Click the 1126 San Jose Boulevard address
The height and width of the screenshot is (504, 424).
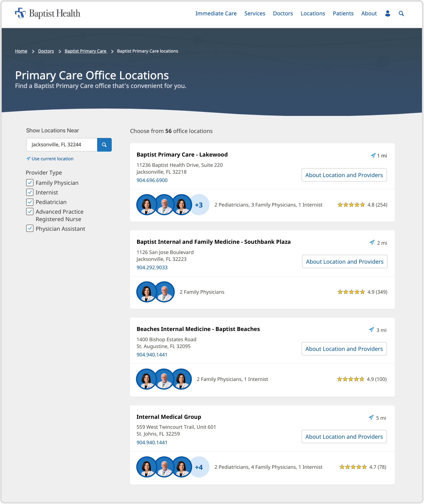point(165,256)
